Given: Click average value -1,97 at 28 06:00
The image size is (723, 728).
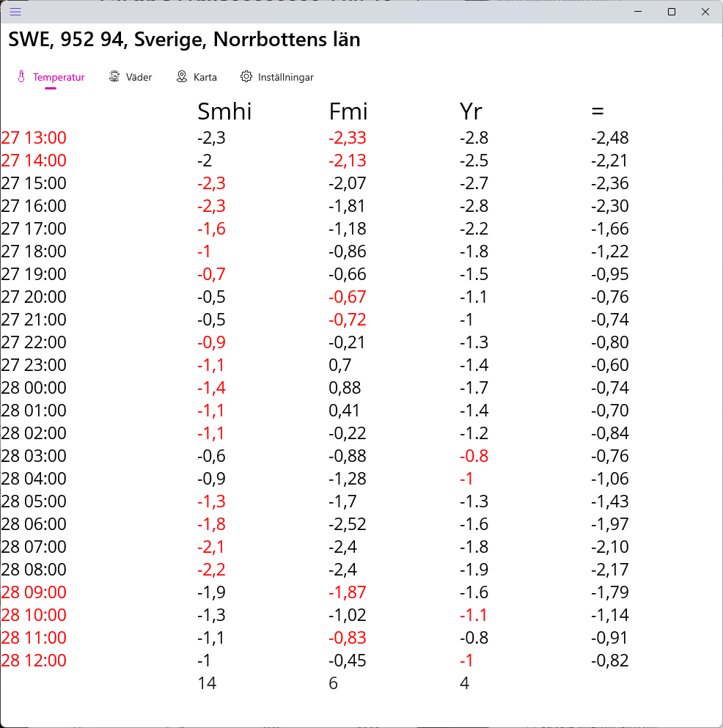Looking at the screenshot, I should click(609, 525).
